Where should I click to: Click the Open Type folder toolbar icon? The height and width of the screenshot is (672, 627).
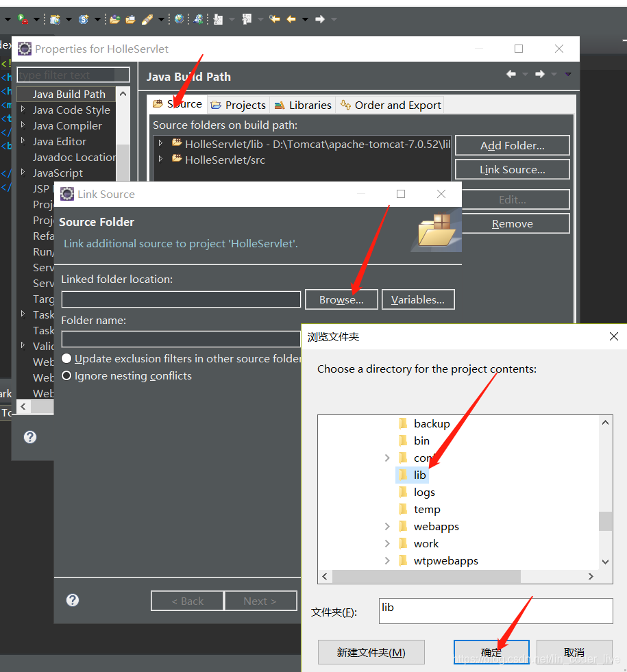114,19
